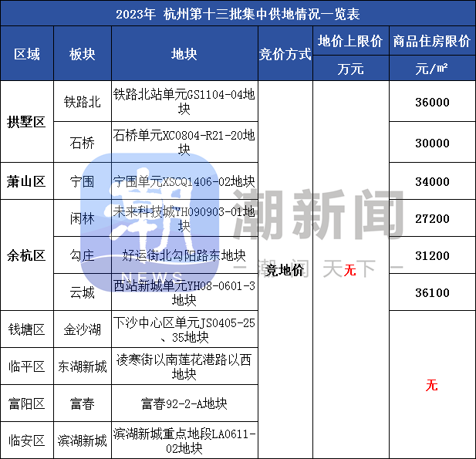476x459 pixels.
Task: Select the price value '30000'
Action: click(x=432, y=143)
